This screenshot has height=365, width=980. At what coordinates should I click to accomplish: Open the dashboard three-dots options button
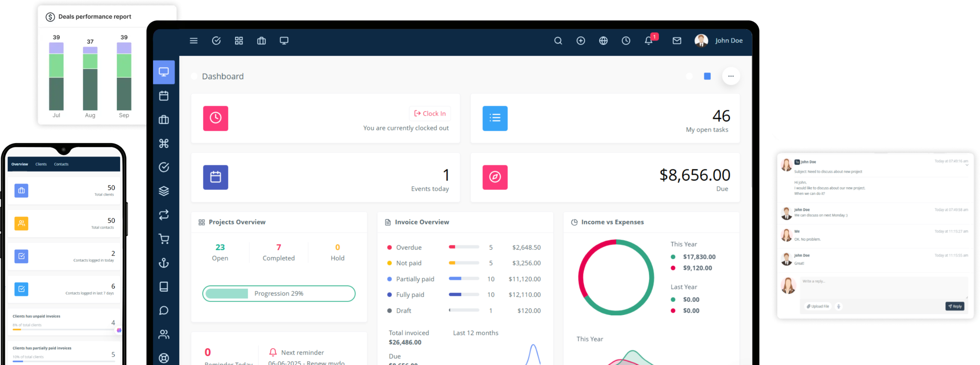731,76
